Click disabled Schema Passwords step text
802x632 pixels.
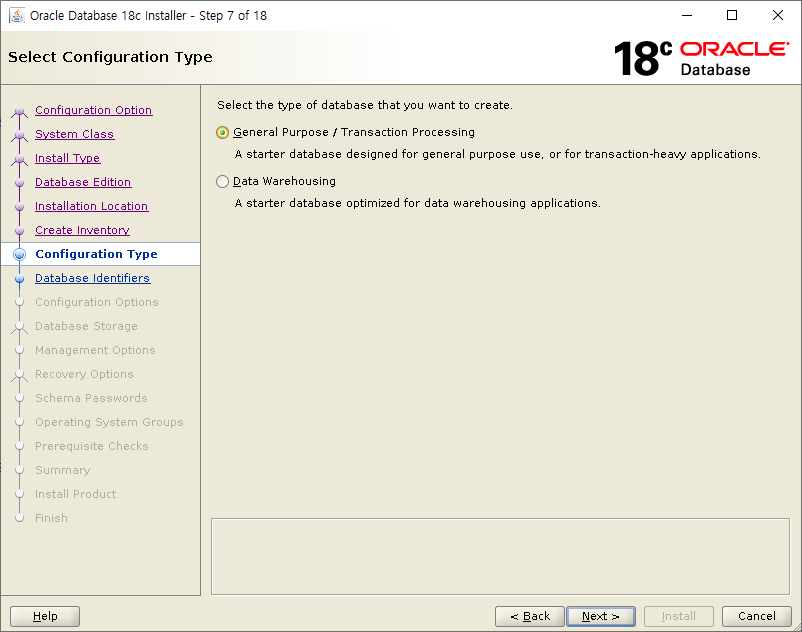coord(91,398)
